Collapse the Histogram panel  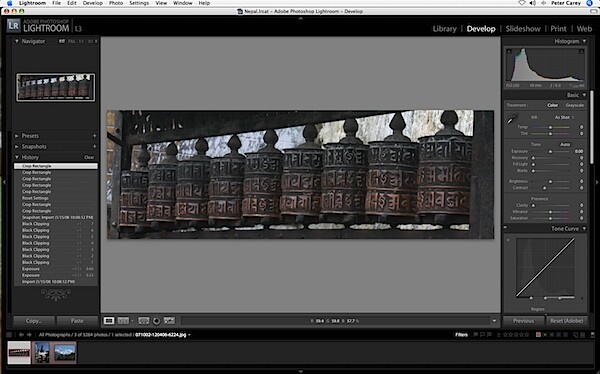pyautogui.click(x=584, y=41)
